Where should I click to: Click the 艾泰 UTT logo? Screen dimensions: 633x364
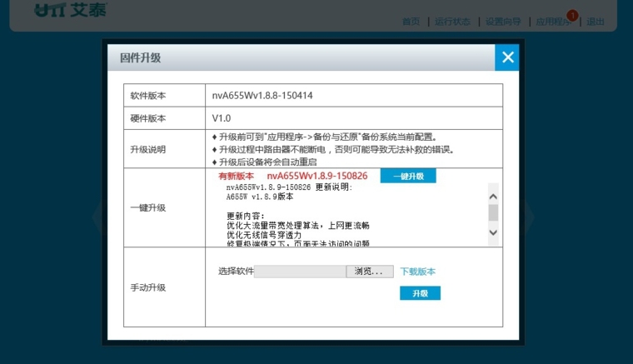[x=70, y=11]
